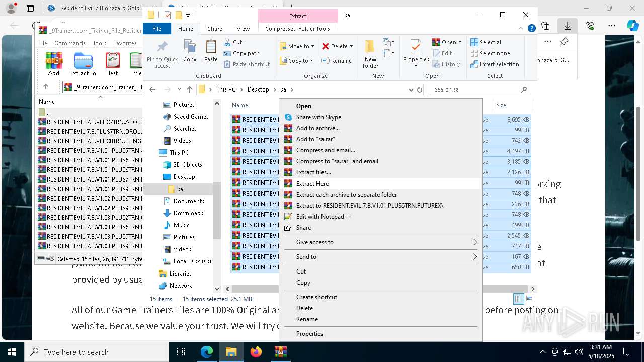The width and height of the screenshot is (644, 362).
Task: Select Properties in context menu
Action: [381, 334]
